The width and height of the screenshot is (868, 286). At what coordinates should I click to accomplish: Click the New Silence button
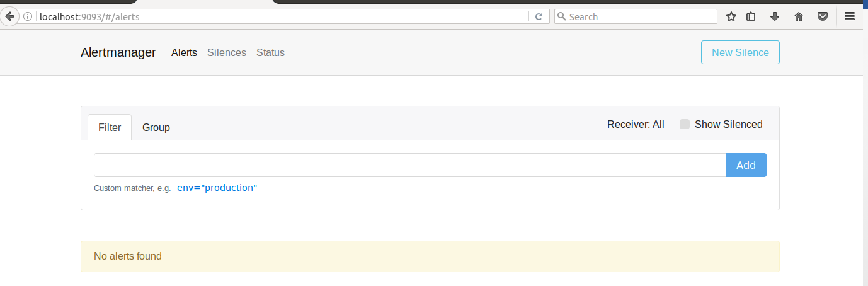coord(740,53)
